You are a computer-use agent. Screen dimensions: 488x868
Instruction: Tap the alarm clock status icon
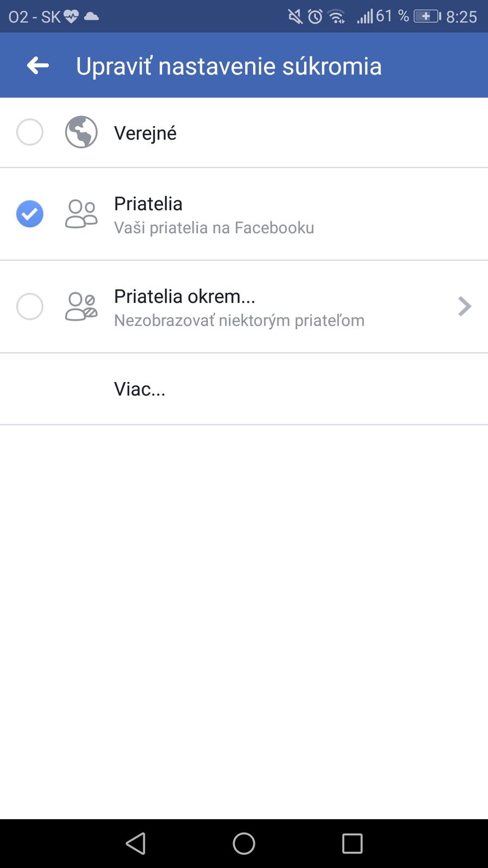315,16
